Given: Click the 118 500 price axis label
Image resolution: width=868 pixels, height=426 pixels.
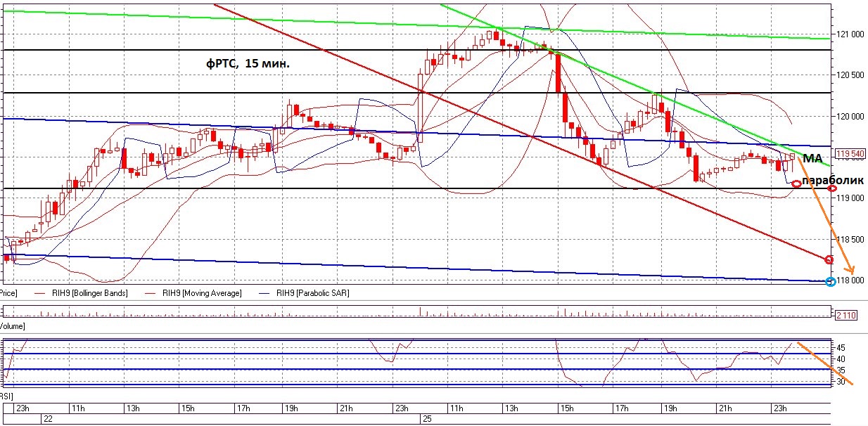Looking at the screenshot, I should (x=850, y=240).
